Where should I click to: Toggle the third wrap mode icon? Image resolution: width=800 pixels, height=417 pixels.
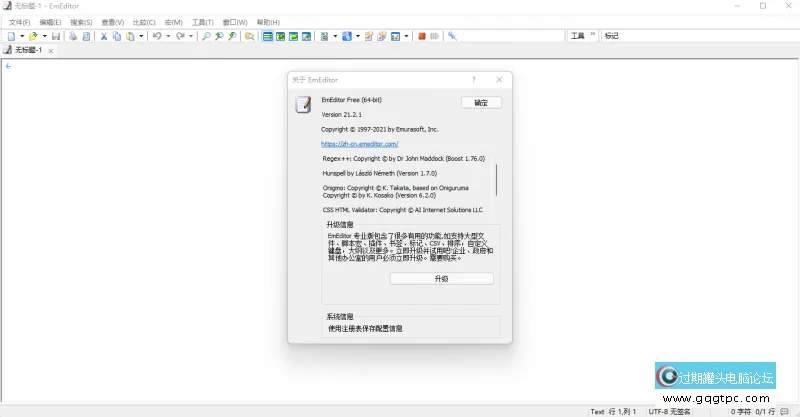click(x=293, y=36)
